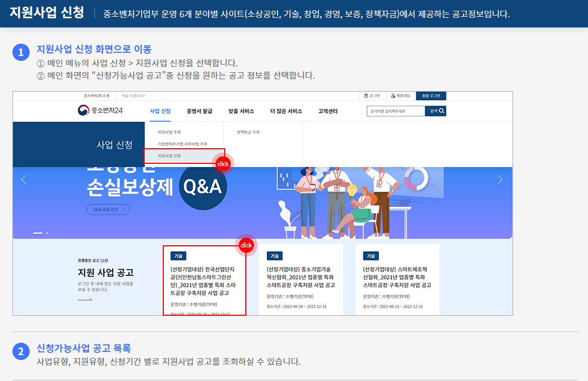Screen dimensions: 588x381
Task: Click the Q&A 바로가기 button
Action: coord(108,209)
